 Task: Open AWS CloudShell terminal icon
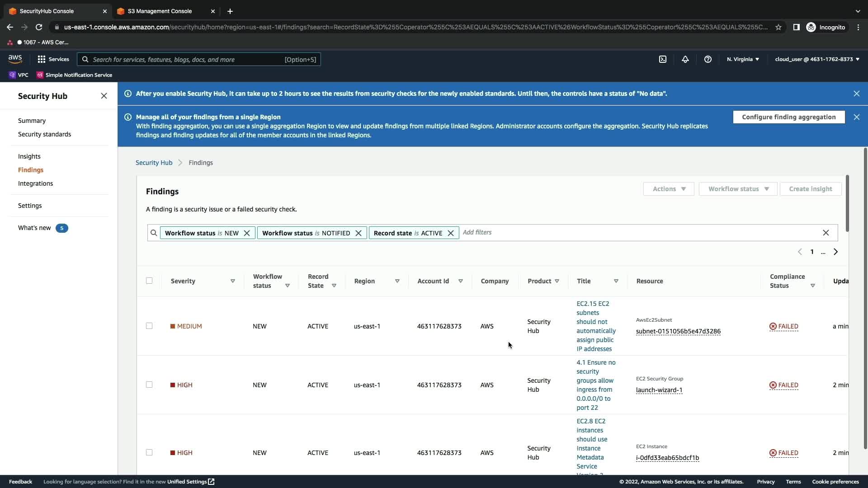tap(663, 59)
